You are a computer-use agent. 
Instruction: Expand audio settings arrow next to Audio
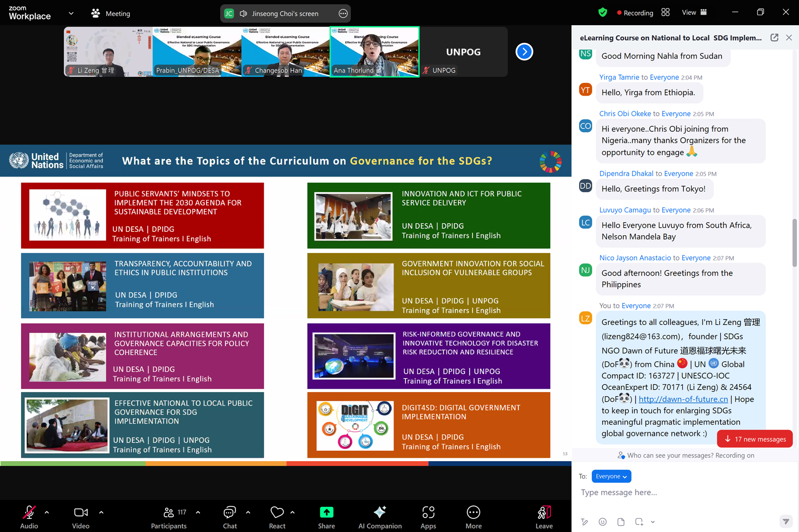pyautogui.click(x=47, y=512)
